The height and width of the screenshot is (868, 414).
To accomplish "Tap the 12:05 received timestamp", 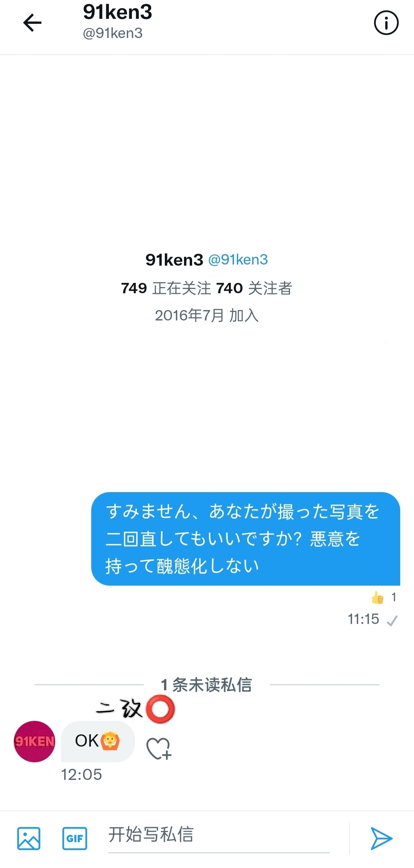I will [x=82, y=774].
